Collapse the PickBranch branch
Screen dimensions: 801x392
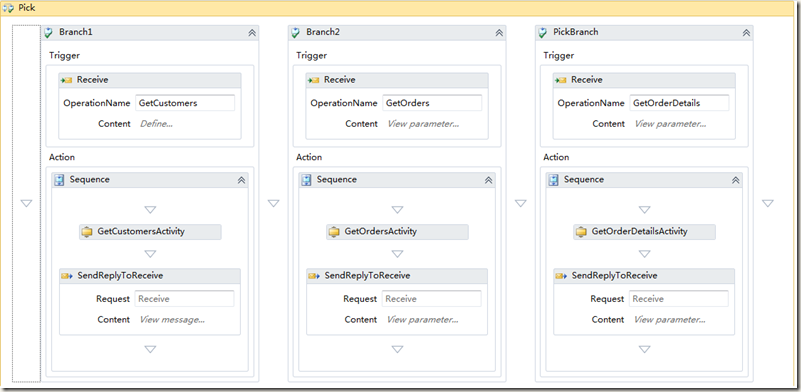click(746, 33)
